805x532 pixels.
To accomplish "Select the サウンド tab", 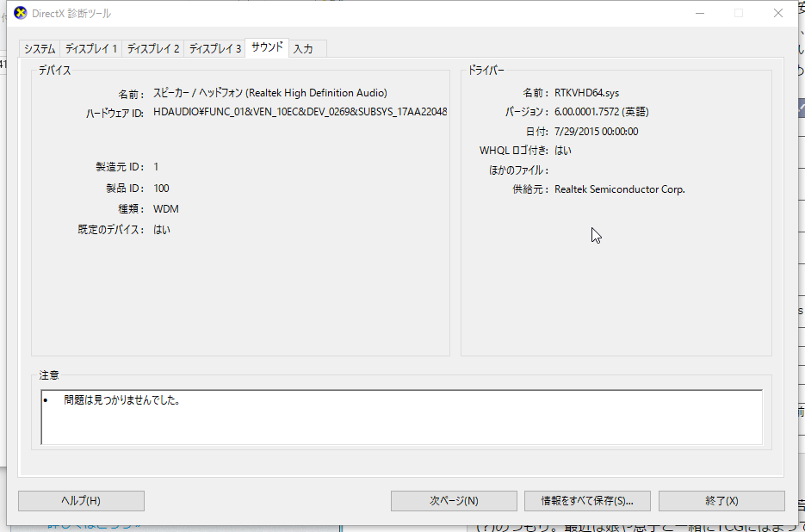I will (x=267, y=47).
